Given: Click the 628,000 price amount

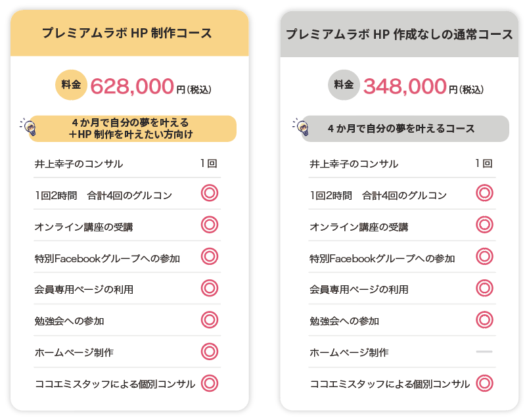Looking at the screenshot, I should (132, 86).
